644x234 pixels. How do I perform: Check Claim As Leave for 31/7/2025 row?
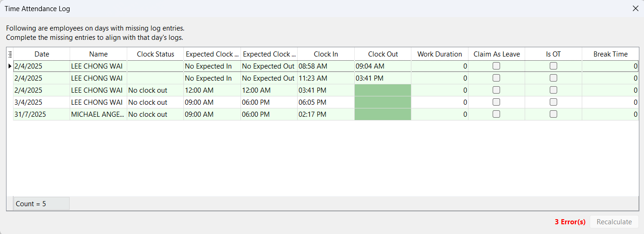tap(496, 114)
